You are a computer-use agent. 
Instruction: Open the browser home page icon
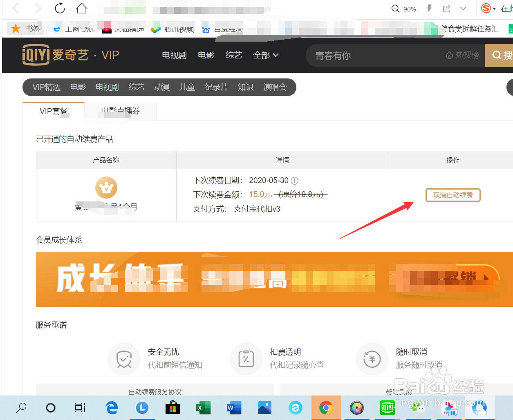[x=82, y=8]
